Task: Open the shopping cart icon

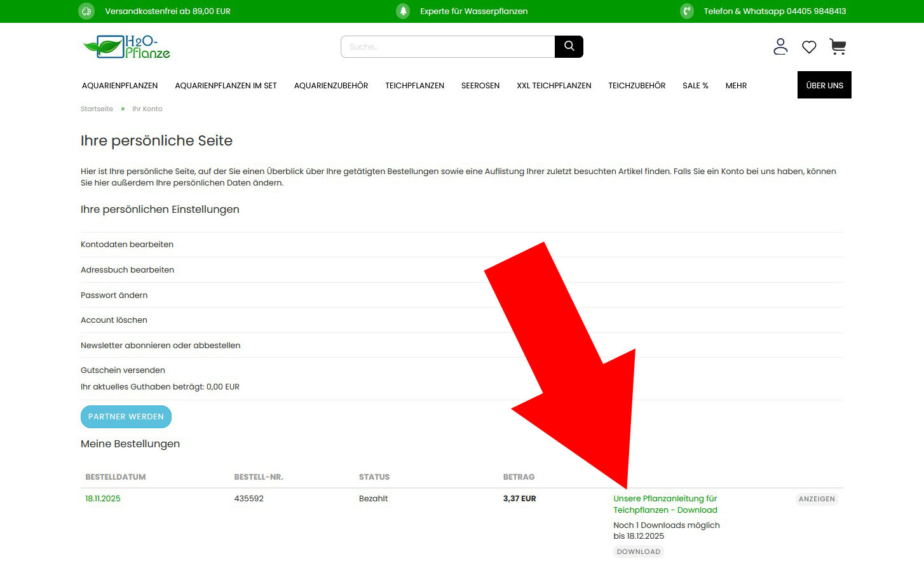Action: (838, 46)
